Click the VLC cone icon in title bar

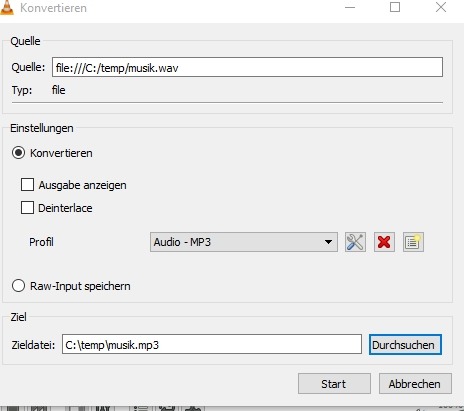(7, 7)
